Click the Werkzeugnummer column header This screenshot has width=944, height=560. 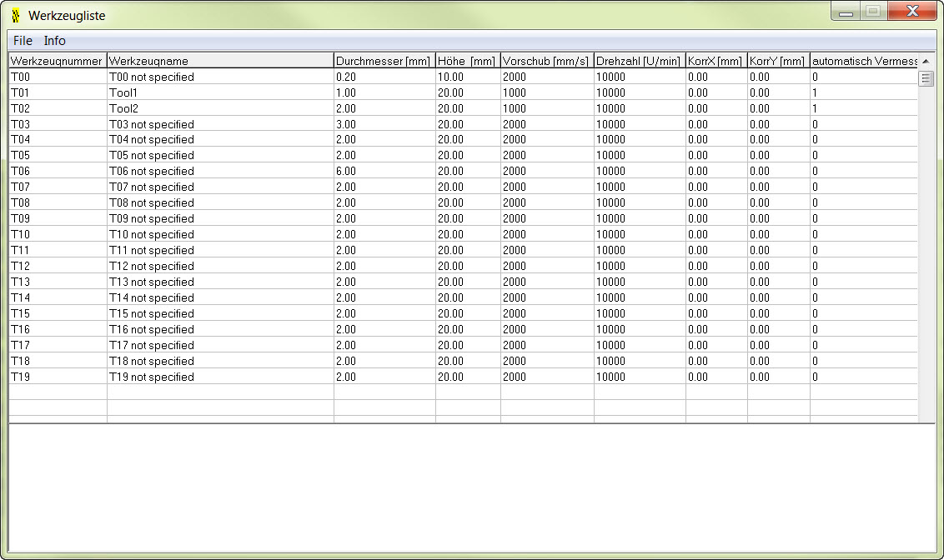point(57,61)
